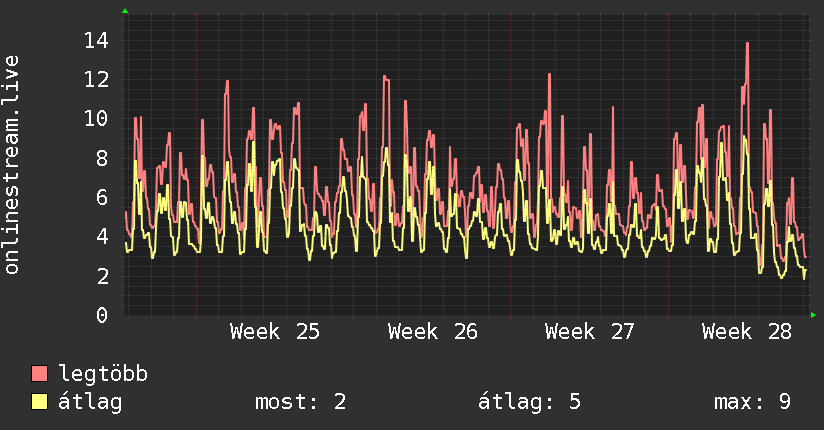Click the y-axis value 2
824x430 pixels.
coord(102,276)
